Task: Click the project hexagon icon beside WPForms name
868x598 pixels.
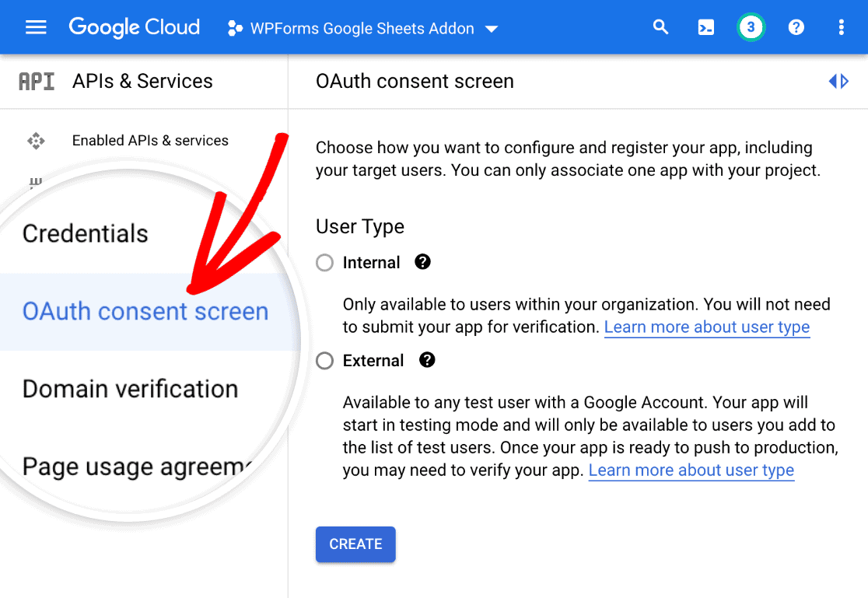Action: [235, 28]
